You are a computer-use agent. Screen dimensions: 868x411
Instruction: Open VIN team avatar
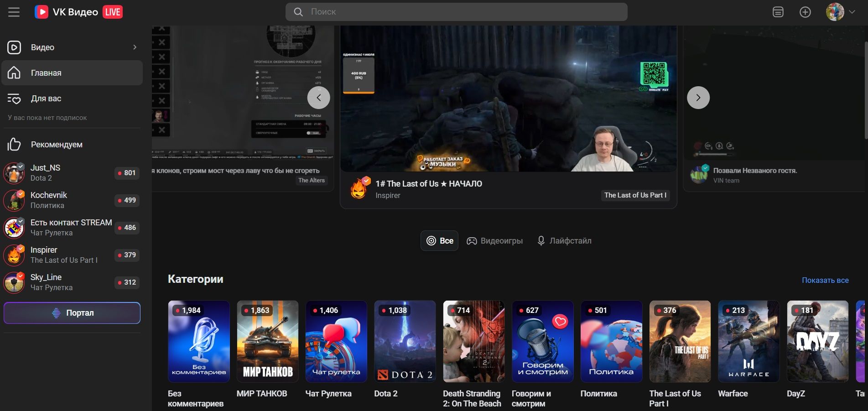pyautogui.click(x=699, y=174)
